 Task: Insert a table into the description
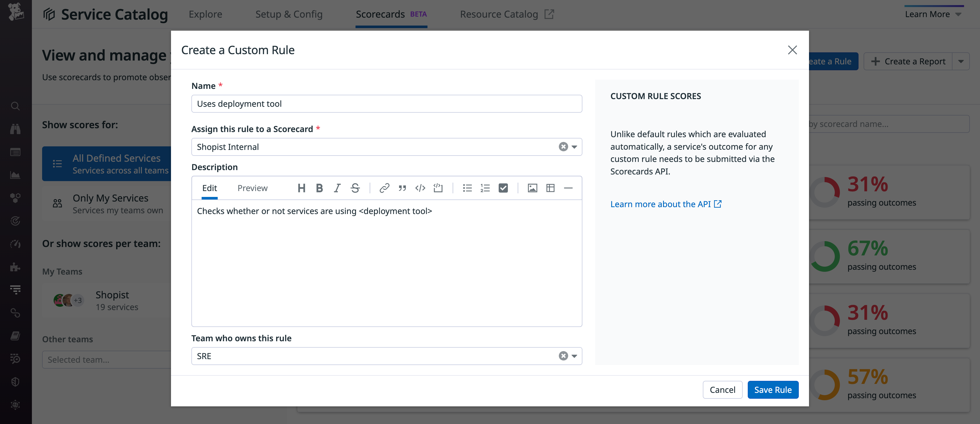[550, 188]
